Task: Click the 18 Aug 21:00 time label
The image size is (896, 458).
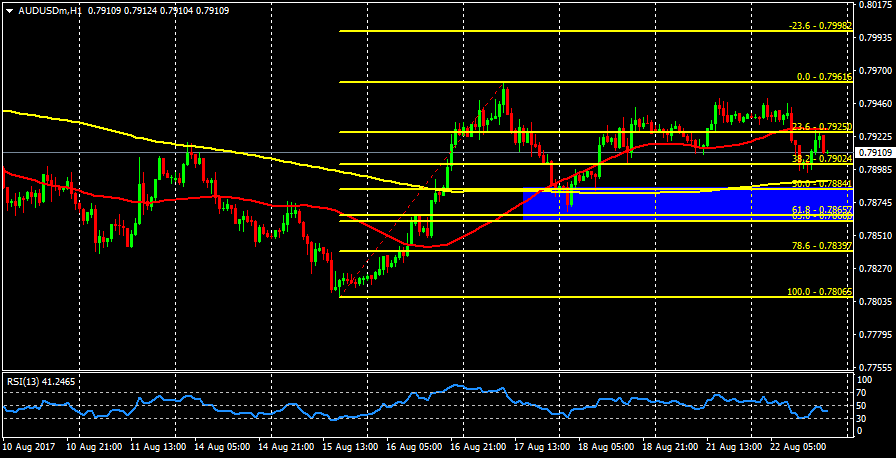Action: pyautogui.click(x=669, y=449)
